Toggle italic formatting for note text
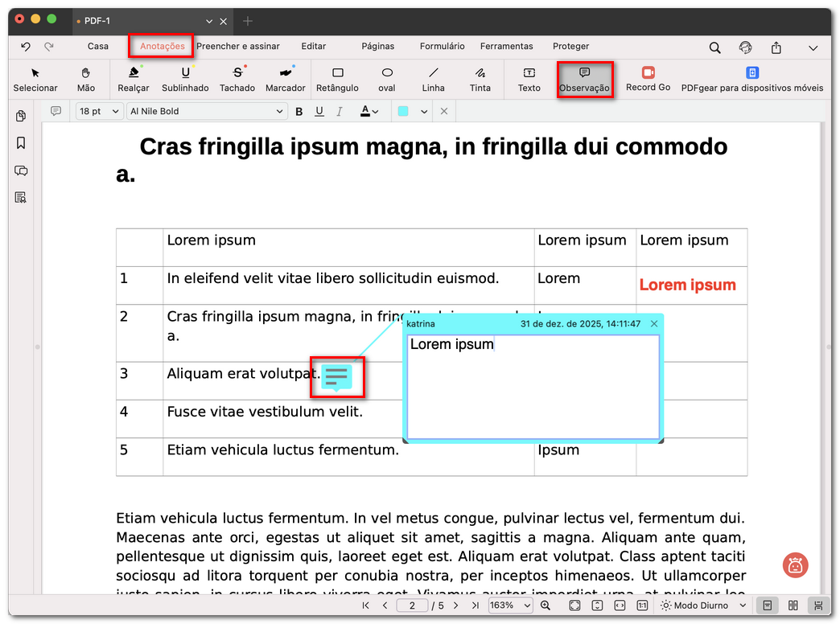 point(340,111)
